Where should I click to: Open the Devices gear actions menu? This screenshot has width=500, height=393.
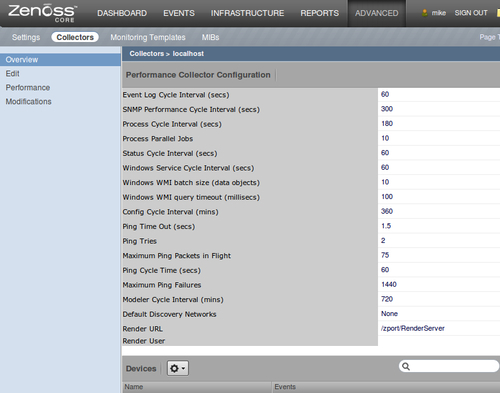tap(178, 368)
